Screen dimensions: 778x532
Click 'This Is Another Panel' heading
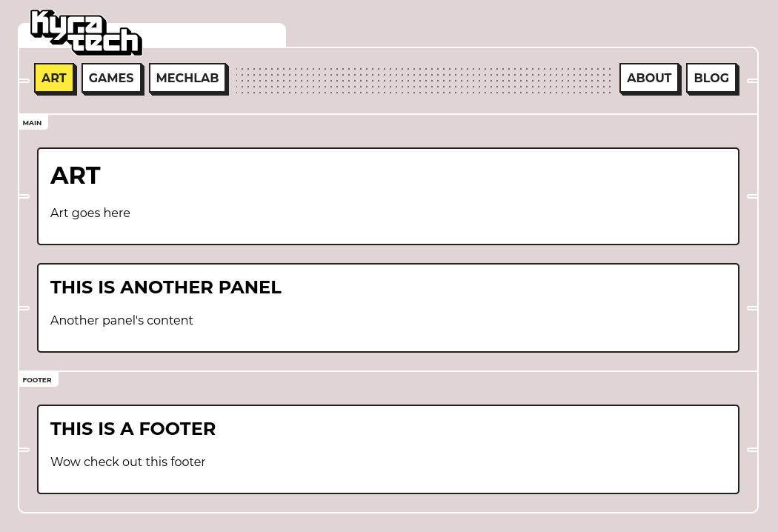pos(166,287)
